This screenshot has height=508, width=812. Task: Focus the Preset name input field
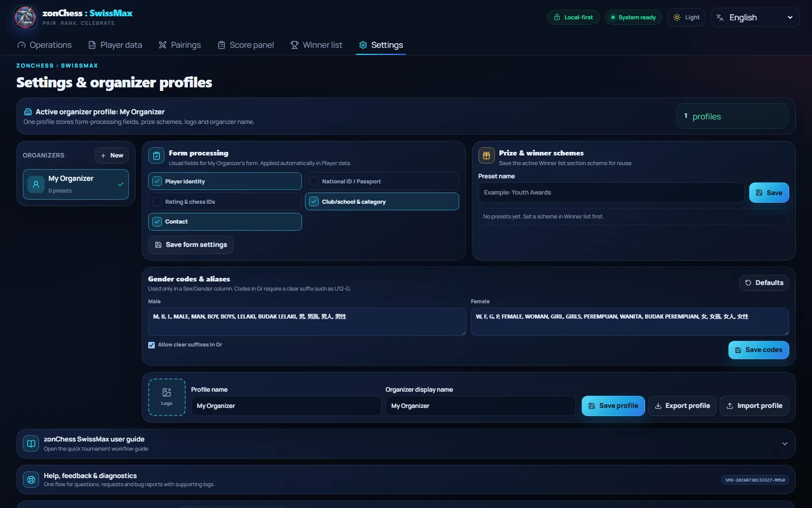(x=612, y=193)
